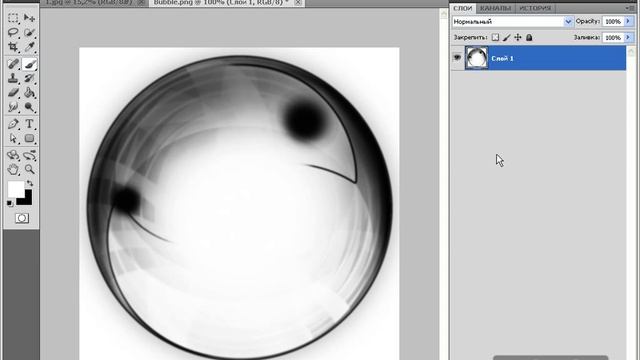
Task: Select the Eraser tool
Action: click(13, 93)
